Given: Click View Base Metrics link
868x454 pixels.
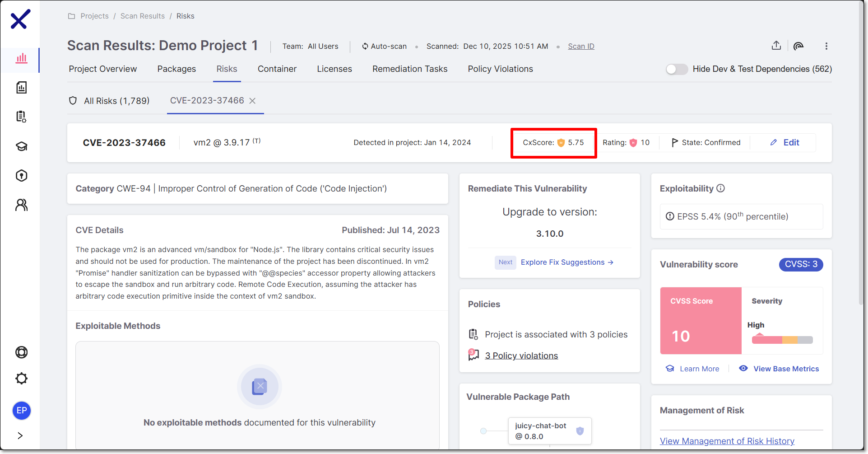Looking at the screenshot, I should [x=779, y=369].
